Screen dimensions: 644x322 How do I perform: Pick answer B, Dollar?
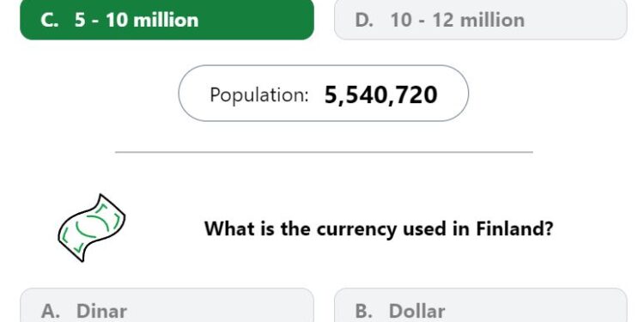point(481,305)
